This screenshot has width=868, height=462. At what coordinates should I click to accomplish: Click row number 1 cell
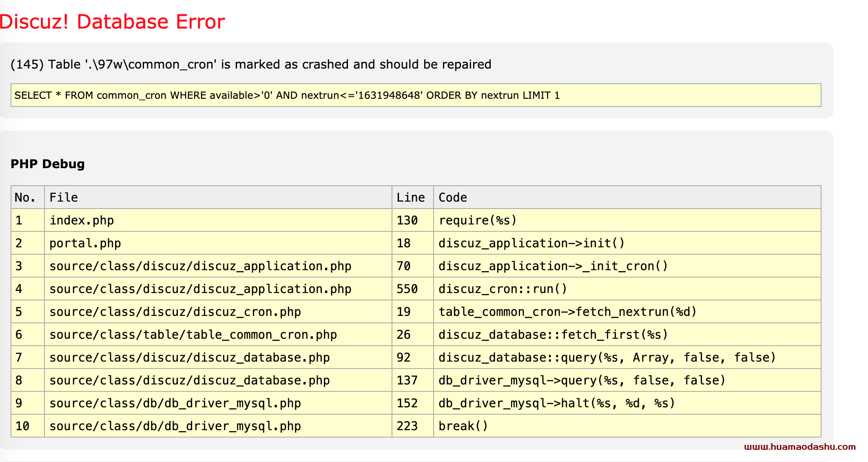[28, 220]
